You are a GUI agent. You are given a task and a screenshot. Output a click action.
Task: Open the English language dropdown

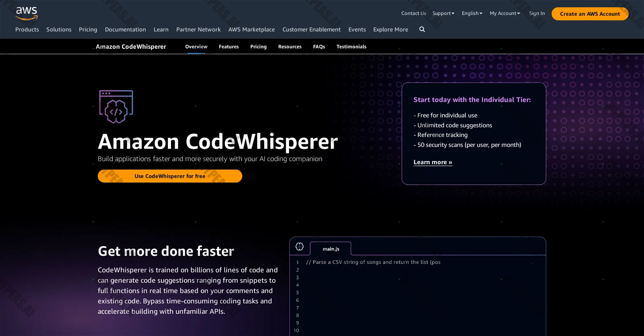click(472, 13)
